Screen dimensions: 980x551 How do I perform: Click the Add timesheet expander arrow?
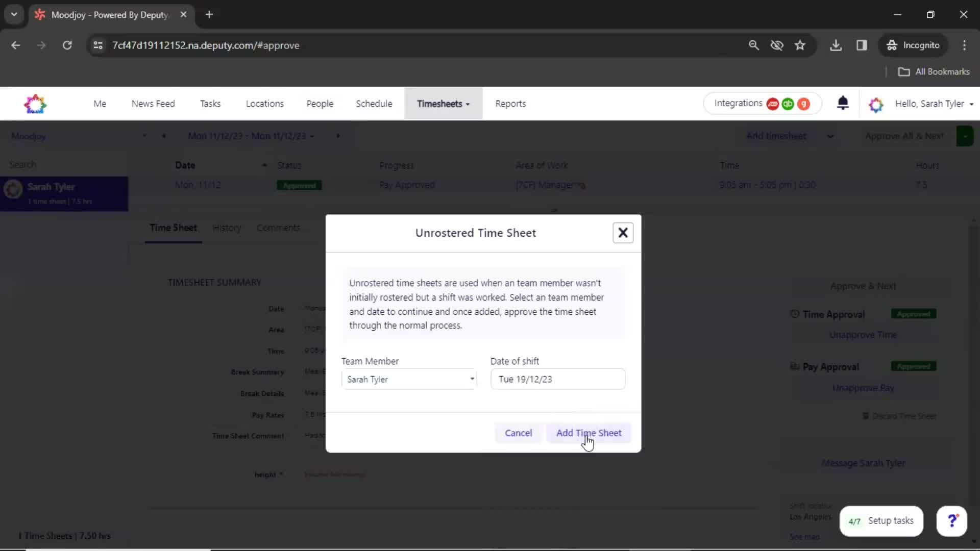[829, 136]
